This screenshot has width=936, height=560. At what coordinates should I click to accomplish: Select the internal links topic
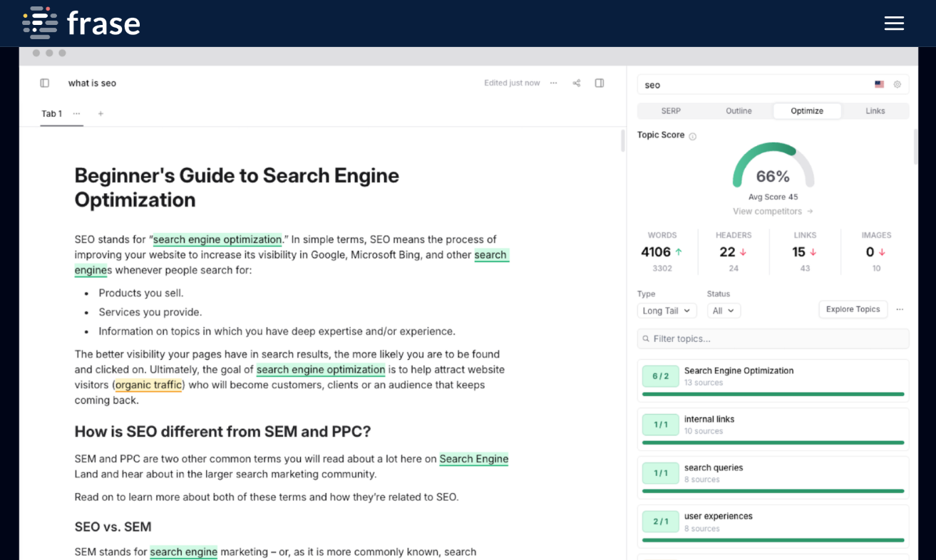click(x=773, y=429)
